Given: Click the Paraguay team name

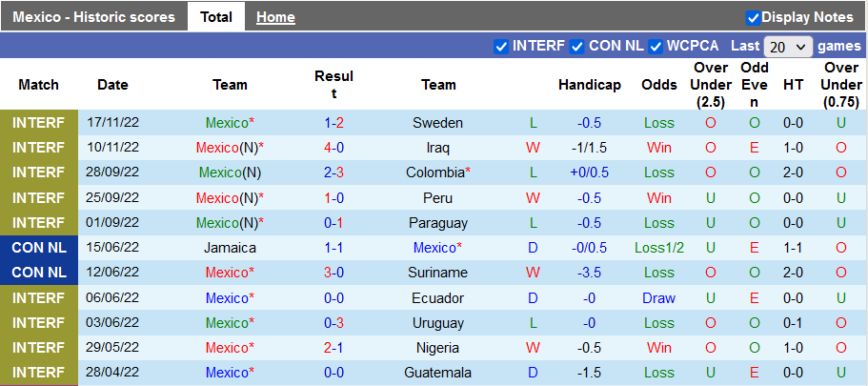Looking at the screenshot, I should [437, 222].
